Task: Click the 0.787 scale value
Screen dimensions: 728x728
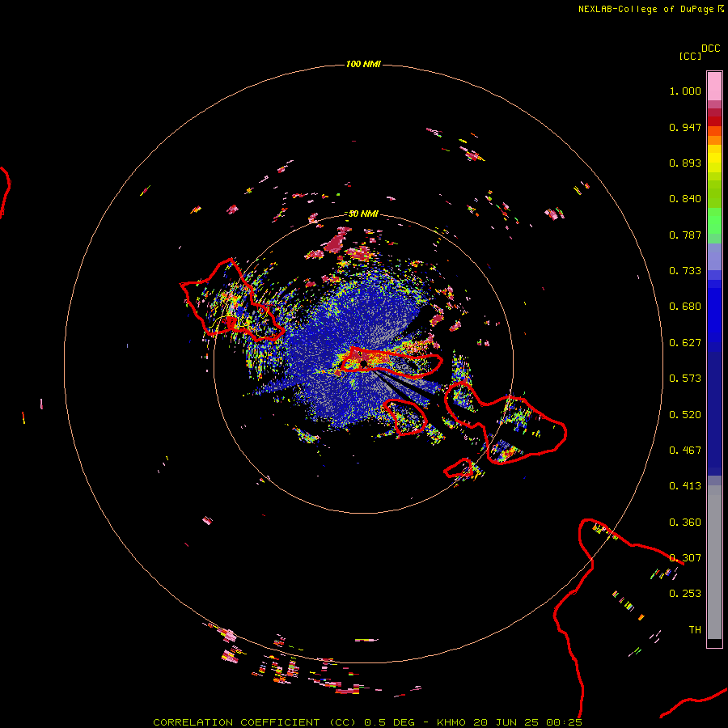Action: pos(685,235)
